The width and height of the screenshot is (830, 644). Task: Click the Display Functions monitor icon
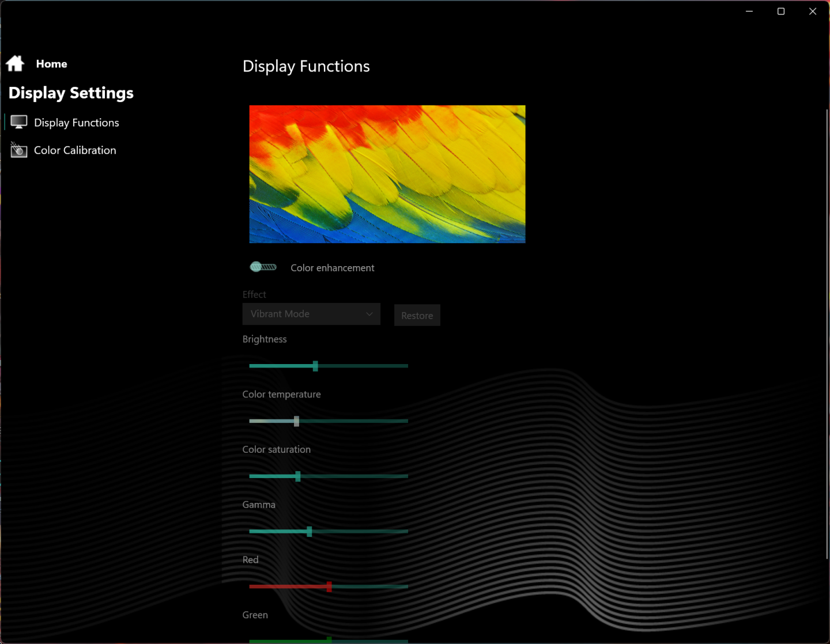[x=19, y=122]
